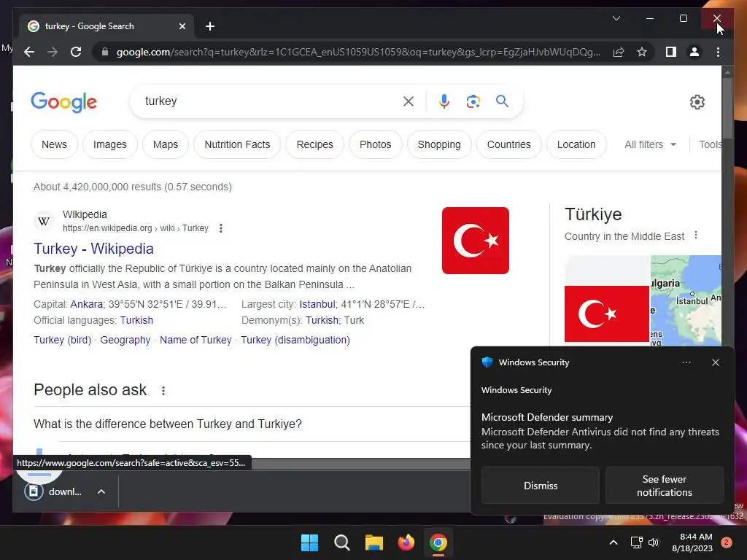The height and width of the screenshot is (560, 747).
Task: Open File Explorer from taskbar
Action: click(x=374, y=542)
